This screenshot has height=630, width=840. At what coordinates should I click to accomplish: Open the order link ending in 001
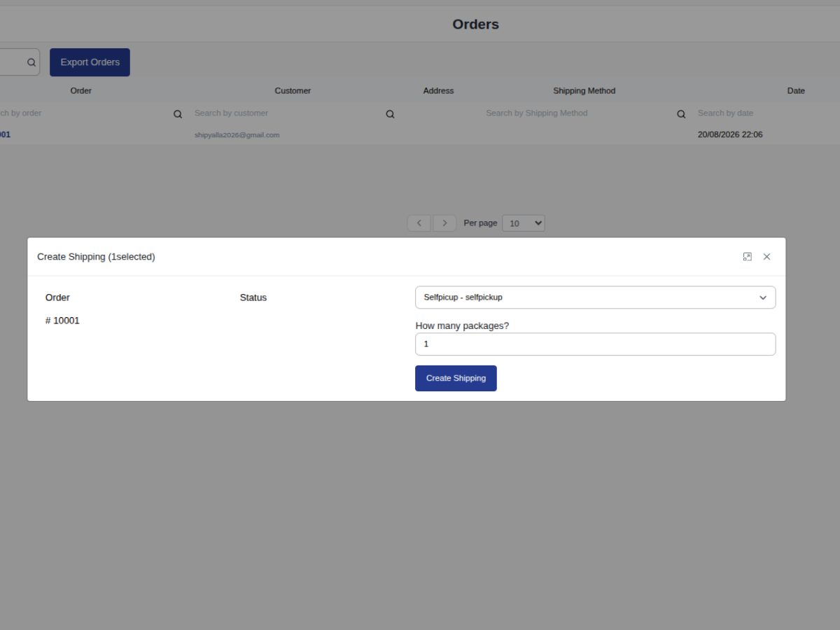coord(5,134)
